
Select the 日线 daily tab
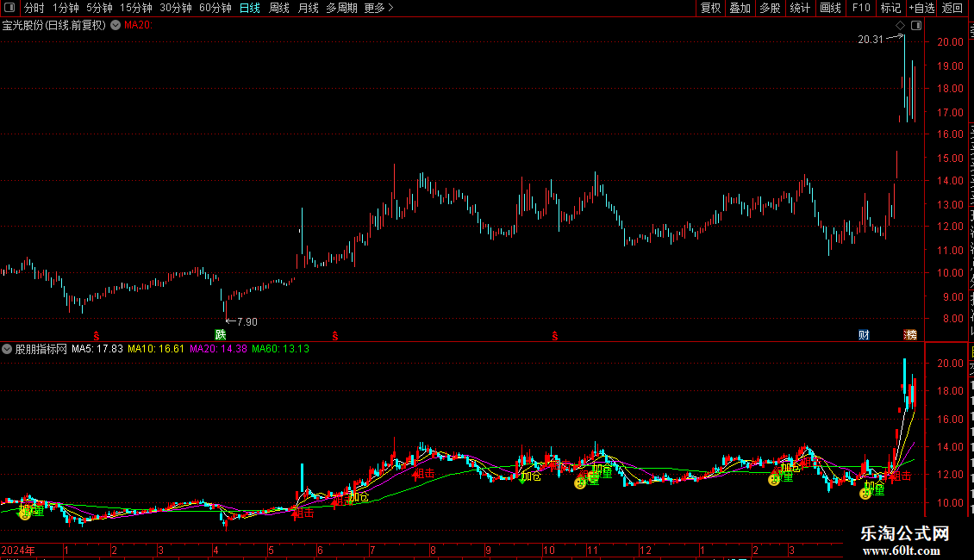click(250, 8)
